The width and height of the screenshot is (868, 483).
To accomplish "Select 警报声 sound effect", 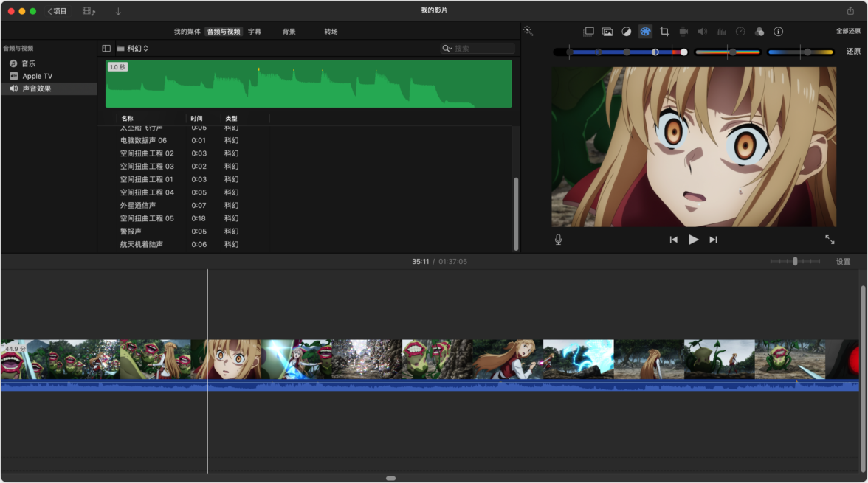I will 131,232.
